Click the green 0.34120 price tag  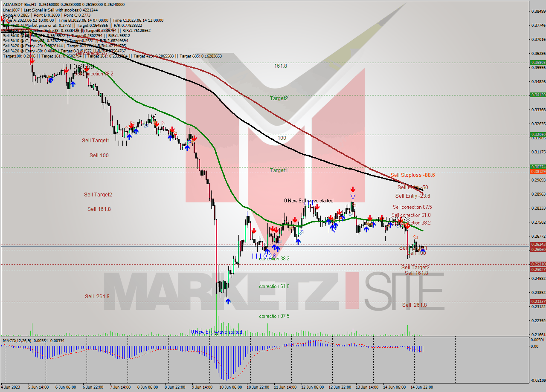[537, 95]
